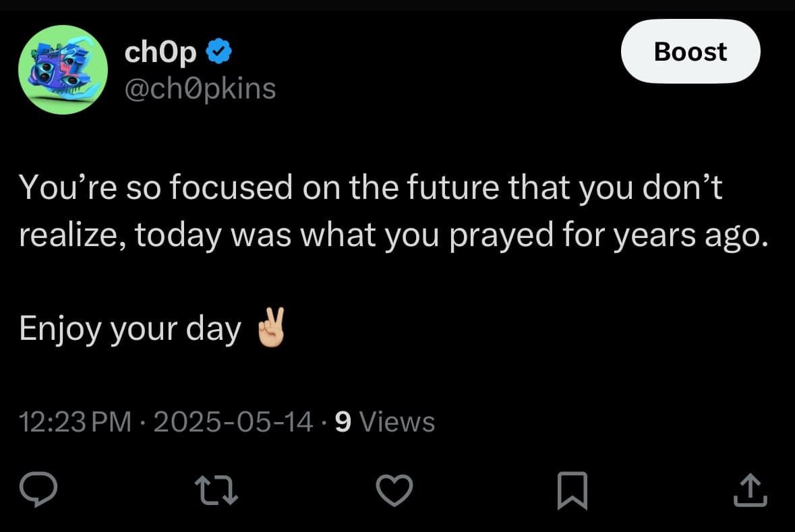
Task: Tap the repost arrows icon
Action: click(x=217, y=491)
